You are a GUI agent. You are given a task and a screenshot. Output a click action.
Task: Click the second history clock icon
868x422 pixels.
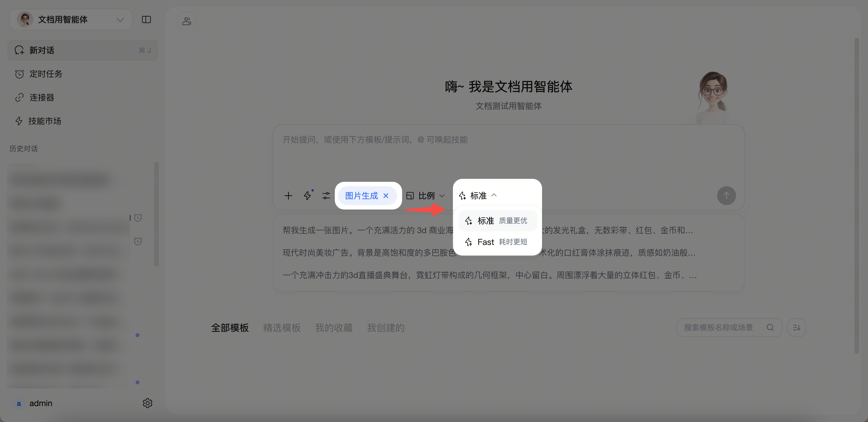138,241
